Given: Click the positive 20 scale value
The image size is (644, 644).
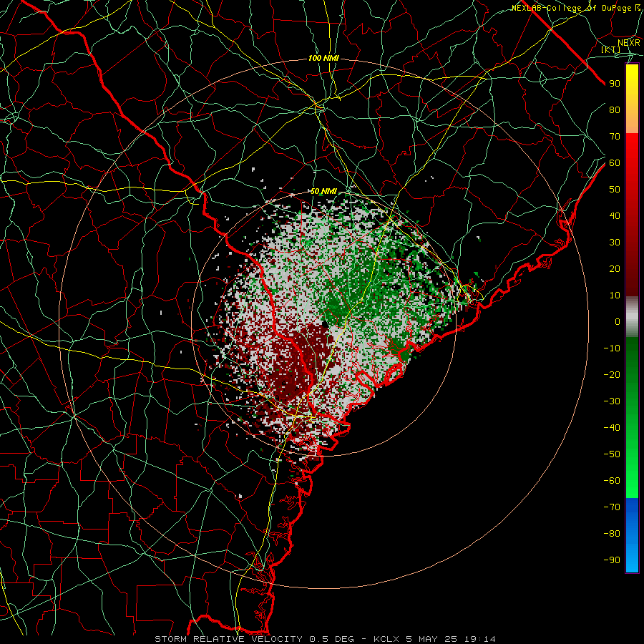Looking at the screenshot, I should point(615,268).
